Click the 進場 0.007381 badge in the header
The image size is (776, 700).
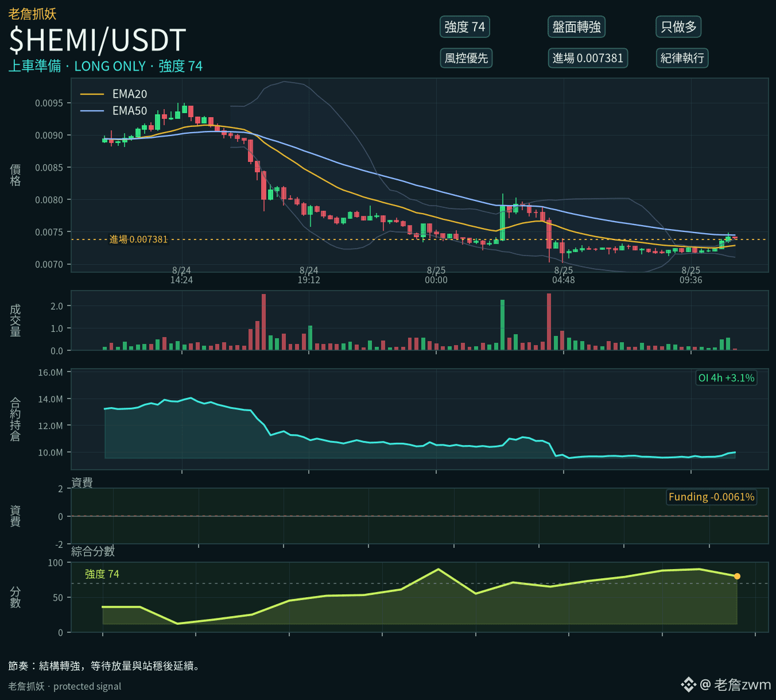pos(588,58)
